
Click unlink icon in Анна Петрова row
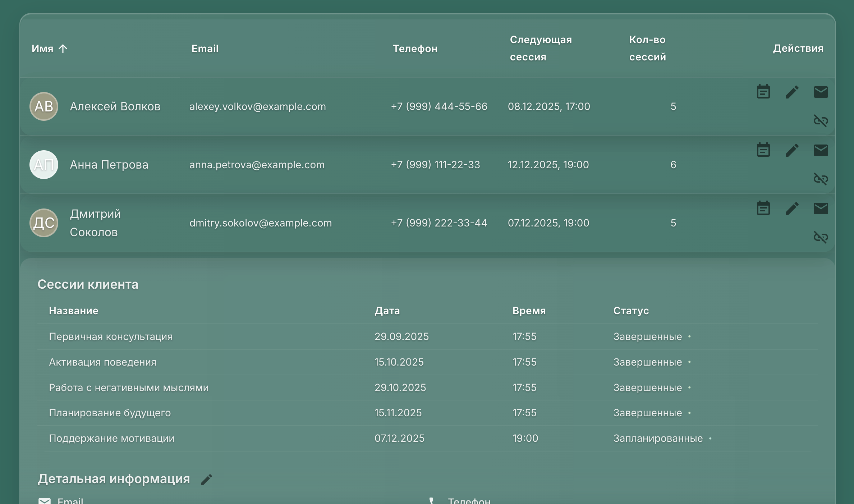[821, 179]
